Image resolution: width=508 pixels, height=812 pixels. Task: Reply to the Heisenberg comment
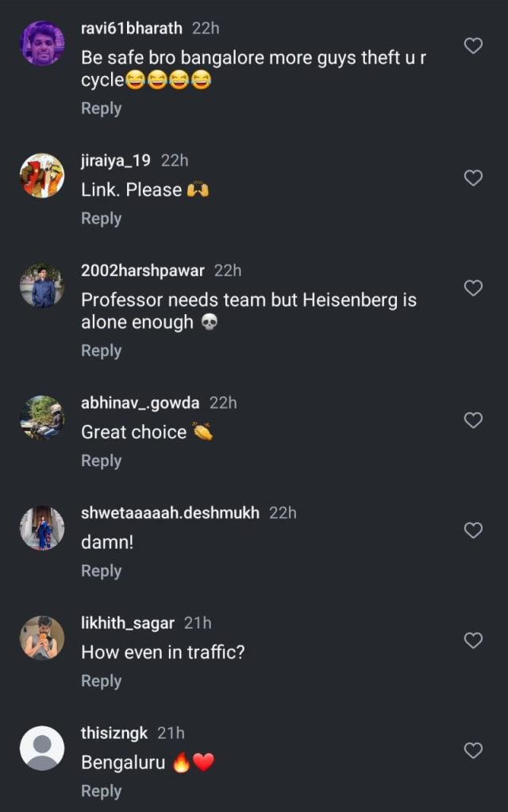[101, 350]
